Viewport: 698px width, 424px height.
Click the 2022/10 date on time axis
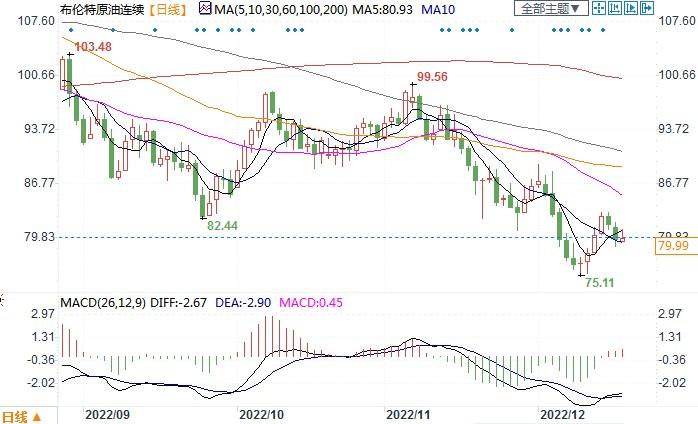pos(263,412)
